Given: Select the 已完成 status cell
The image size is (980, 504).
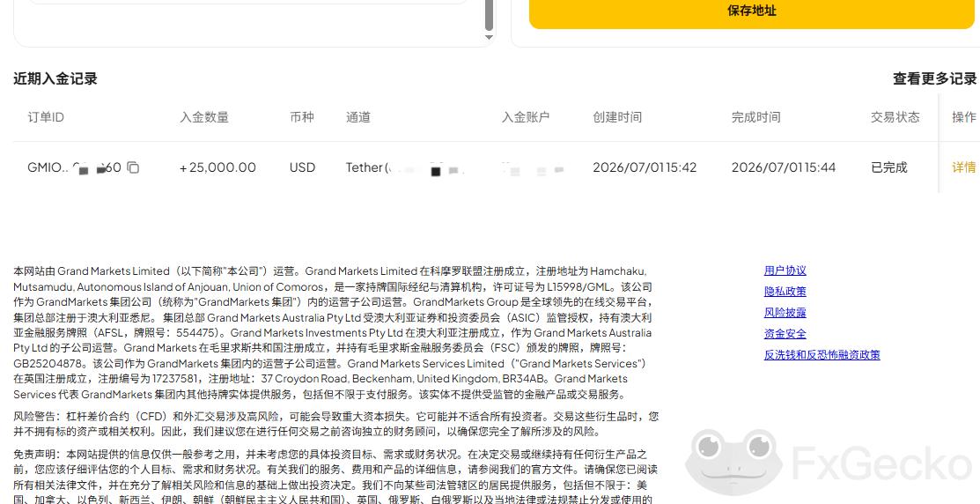Looking at the screenshot, I should (x=888, y=167).
